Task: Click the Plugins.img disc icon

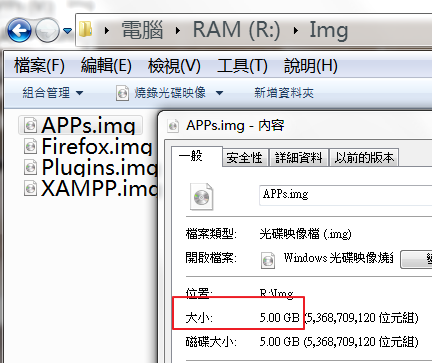Action: click(x=30, y=167)
